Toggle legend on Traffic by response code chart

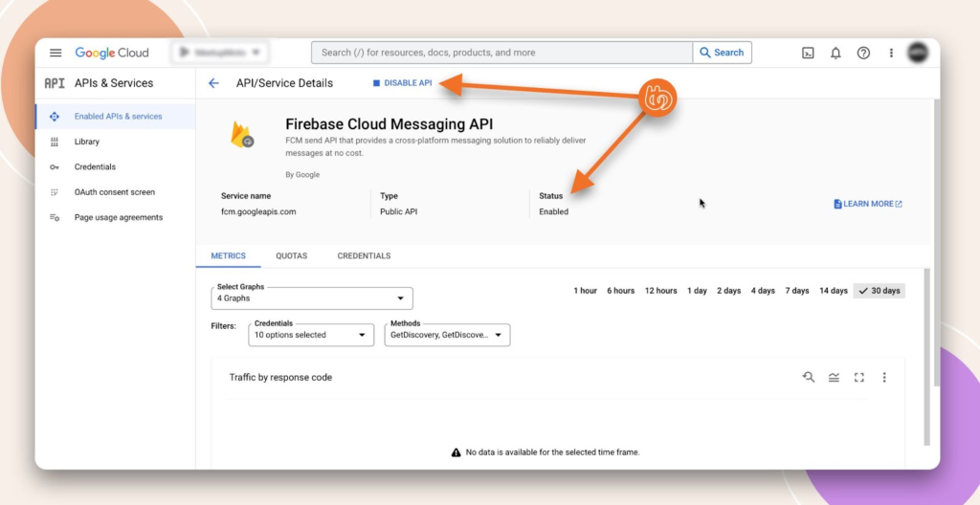834,377
